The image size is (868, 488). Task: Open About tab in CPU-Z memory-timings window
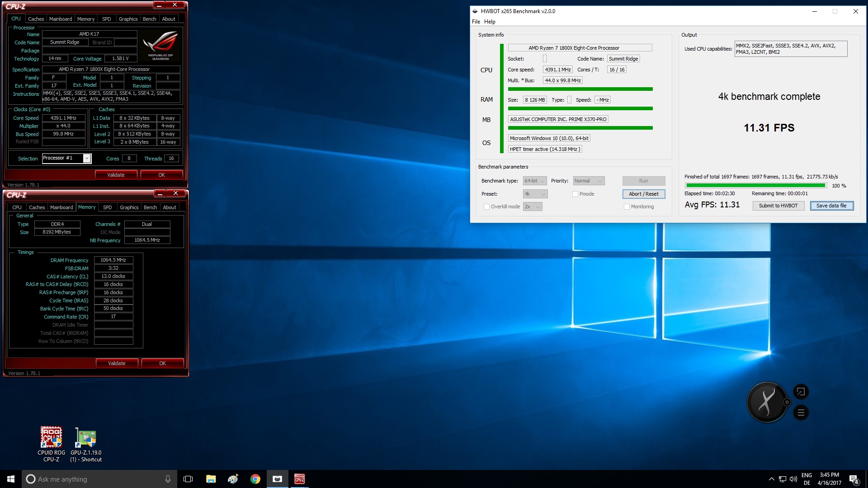170,207
